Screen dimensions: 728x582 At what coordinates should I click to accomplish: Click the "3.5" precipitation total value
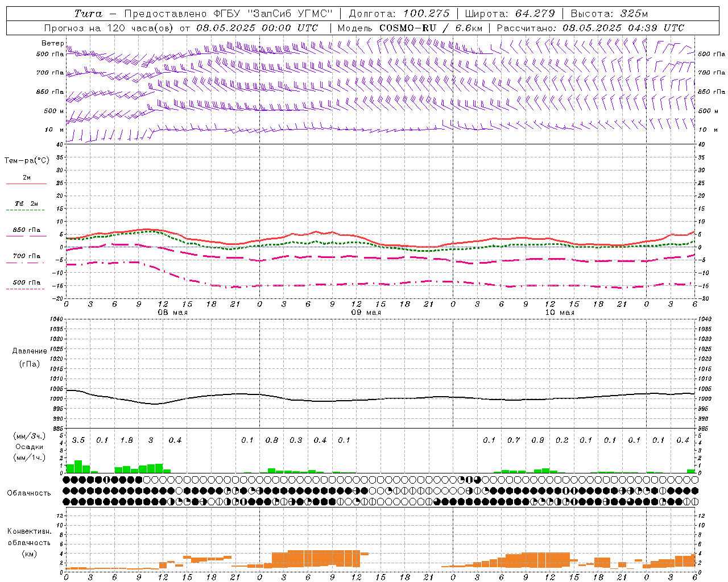point(78,440)
